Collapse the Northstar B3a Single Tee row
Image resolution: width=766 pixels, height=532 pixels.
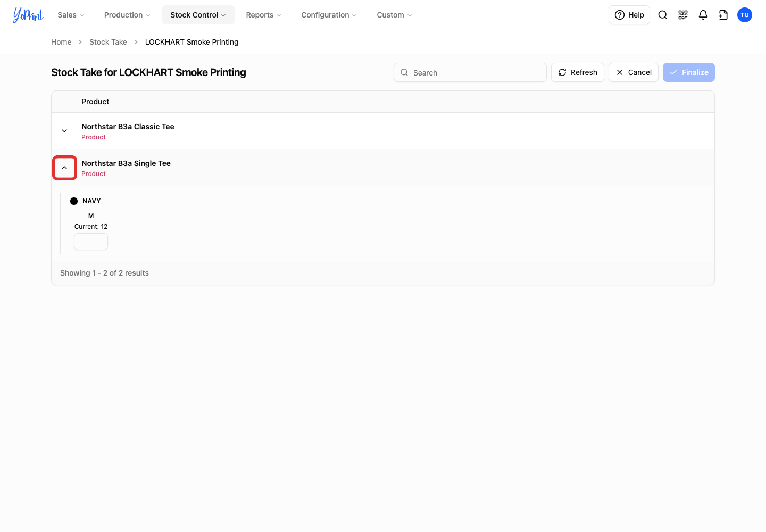coord(64,168)
